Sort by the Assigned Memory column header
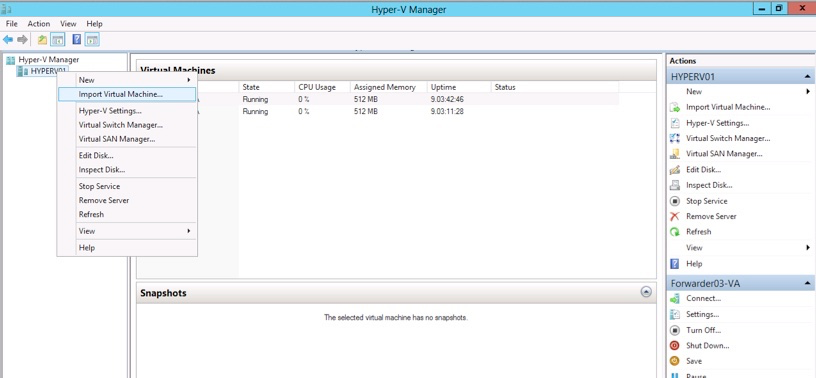Screen dimensions: 816x378 388,87
